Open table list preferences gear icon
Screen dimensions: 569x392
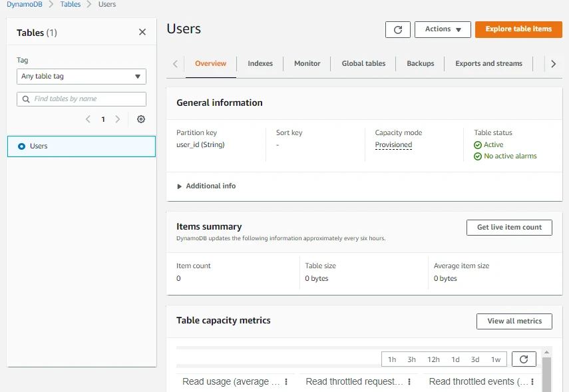[x=141, y=119]
